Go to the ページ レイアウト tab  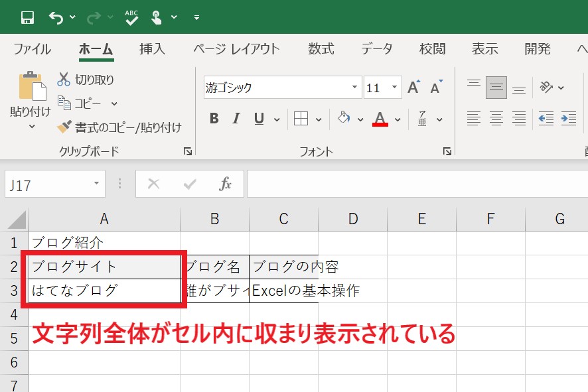click(x=237, y=48)
